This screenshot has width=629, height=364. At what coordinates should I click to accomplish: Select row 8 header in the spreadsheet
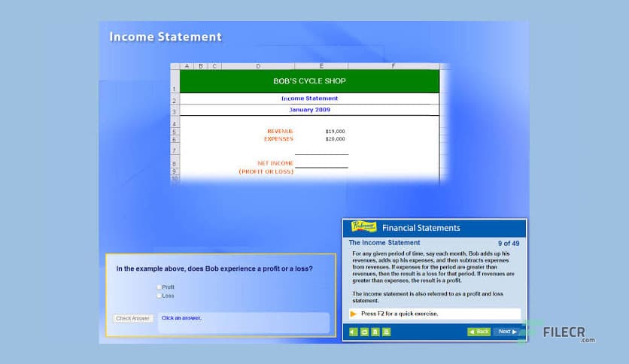click(x=175, y=162)
